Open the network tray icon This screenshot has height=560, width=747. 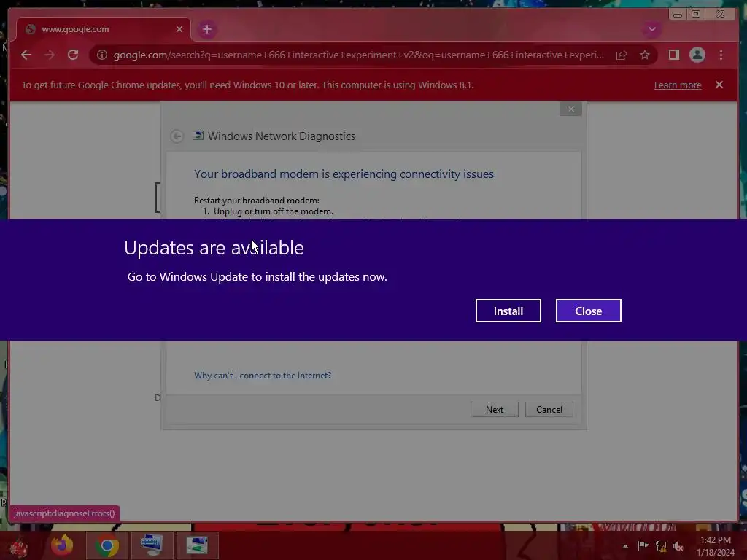point(660,546)
